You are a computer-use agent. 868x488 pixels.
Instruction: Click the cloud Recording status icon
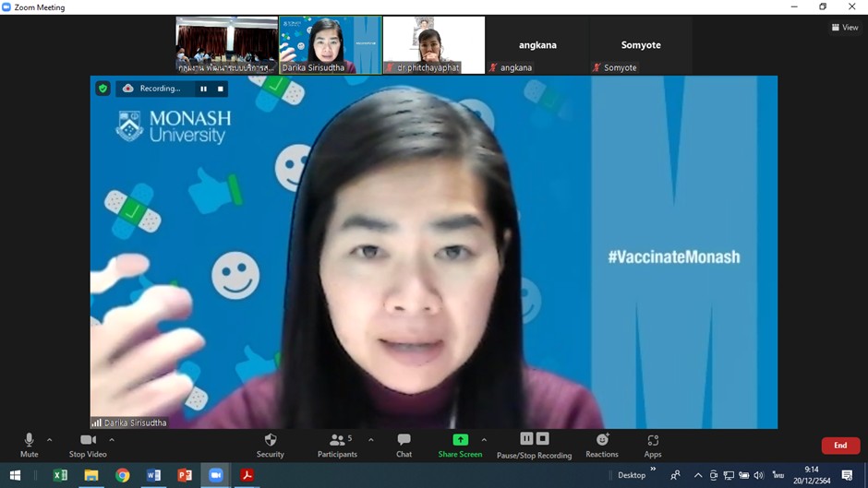pyautogui.click(x=127, y=89)
